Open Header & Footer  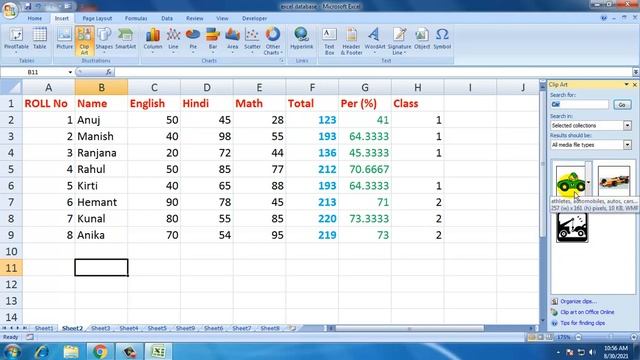pos(351,40)
